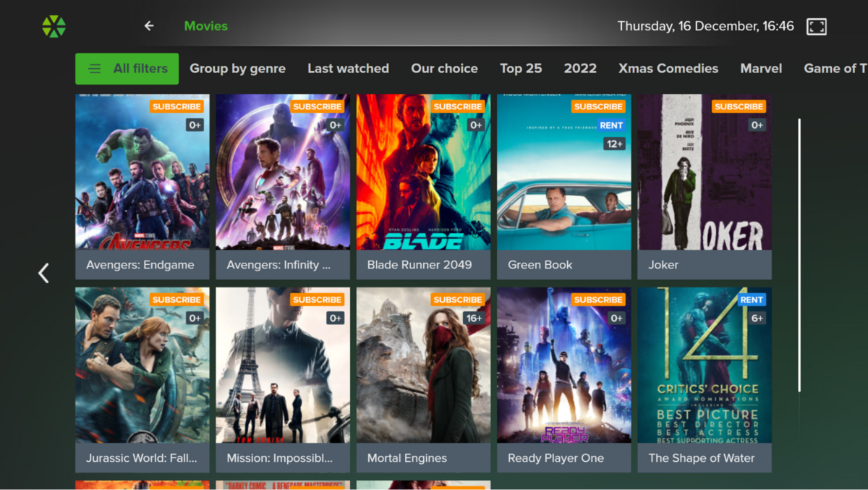The width and height of the screenshot is (868, 490).
Task: Click Subscribe badge on Joker
Action: tap(739, 106)
